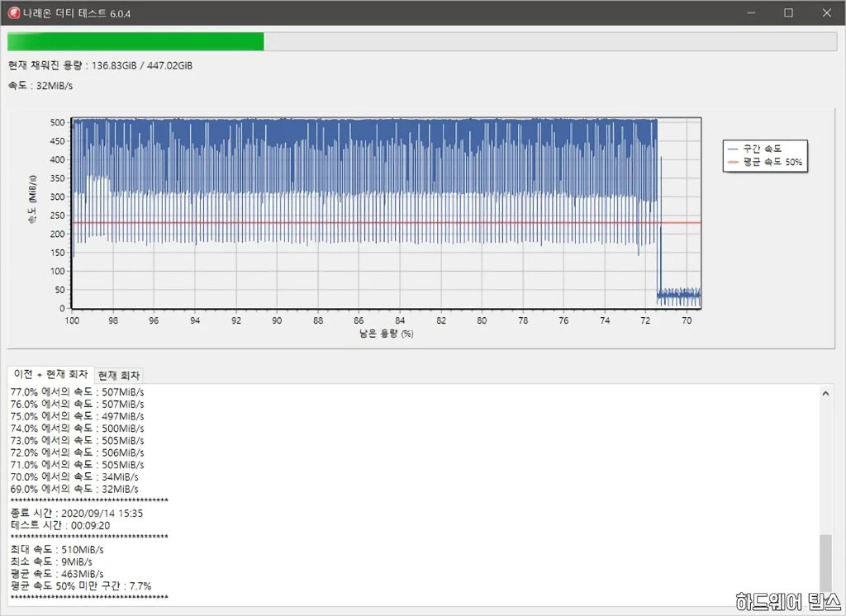Screen dimensions: 846x616
Task: Click the red app icon in title bar
Action: (14, 13)
